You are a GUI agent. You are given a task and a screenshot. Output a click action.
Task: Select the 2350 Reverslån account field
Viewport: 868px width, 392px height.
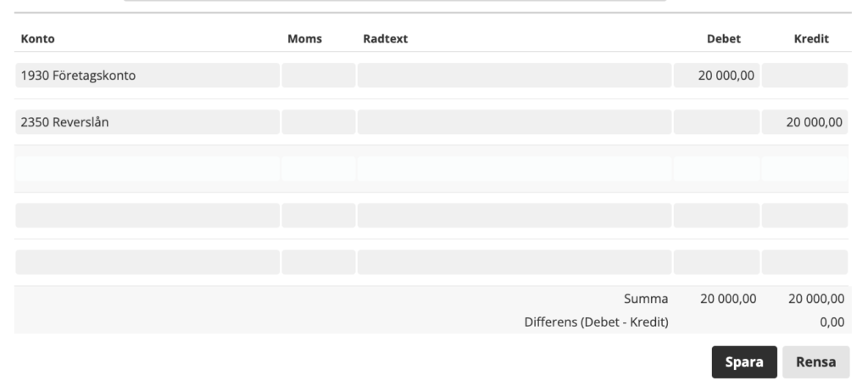point(147,122)
